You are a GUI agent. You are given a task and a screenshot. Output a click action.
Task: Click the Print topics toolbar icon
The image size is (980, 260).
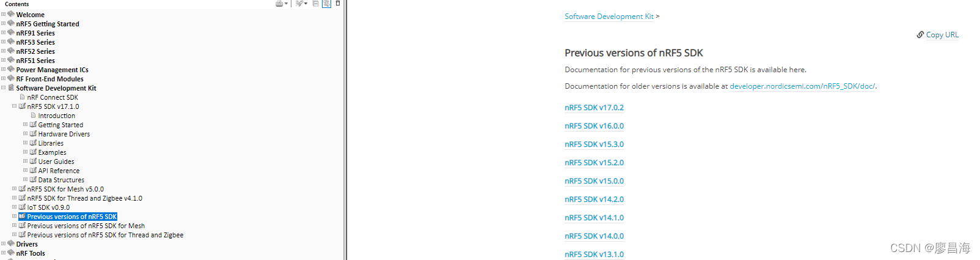coord(279,4)
